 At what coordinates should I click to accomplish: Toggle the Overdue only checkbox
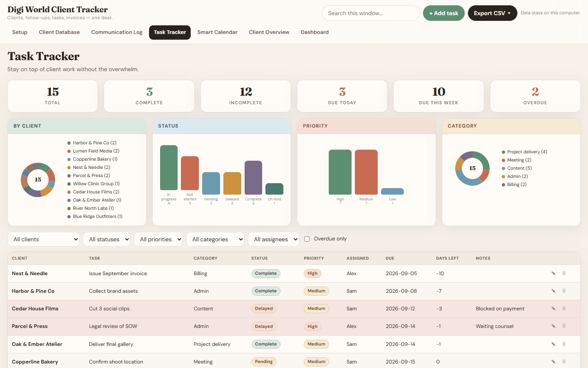point(307,239)
